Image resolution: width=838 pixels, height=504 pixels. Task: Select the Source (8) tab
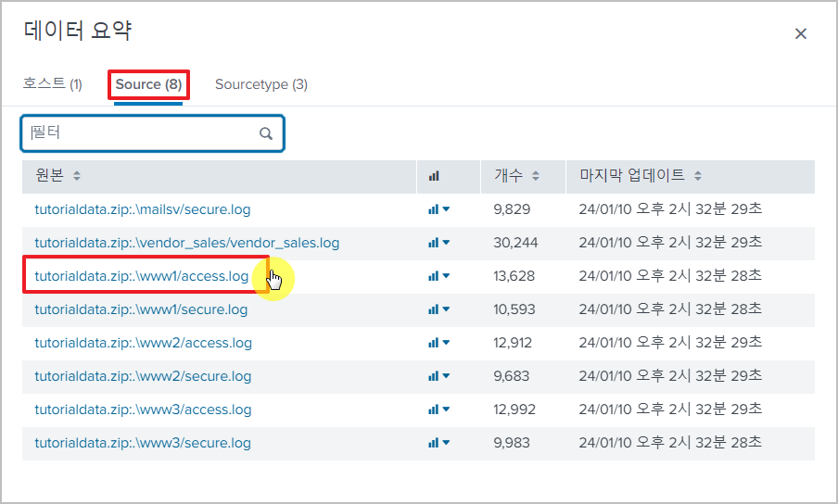click(148, 84)
